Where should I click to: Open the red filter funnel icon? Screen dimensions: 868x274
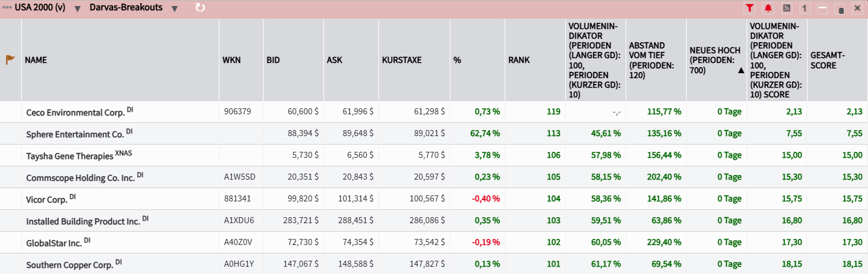click(750, 8)
